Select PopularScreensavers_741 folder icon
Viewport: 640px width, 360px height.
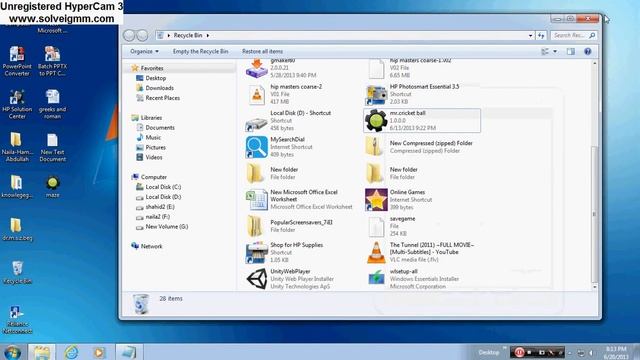point(256,226)
